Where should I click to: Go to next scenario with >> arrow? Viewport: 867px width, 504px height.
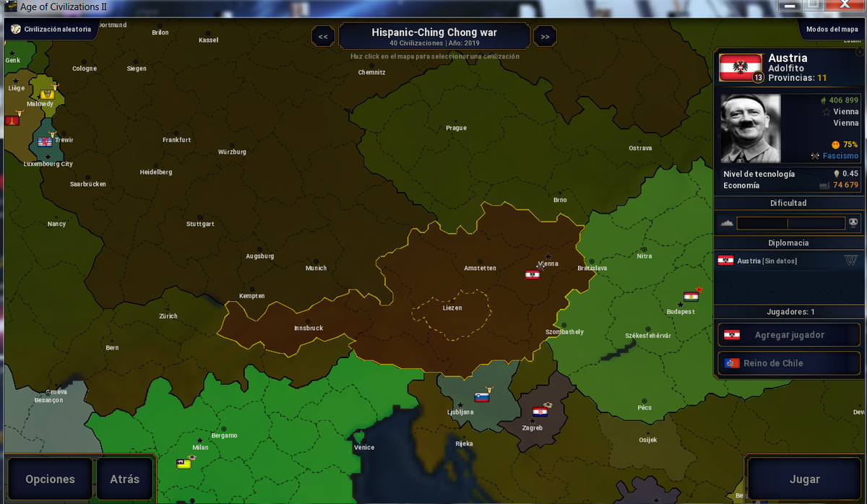pos(545,36)
